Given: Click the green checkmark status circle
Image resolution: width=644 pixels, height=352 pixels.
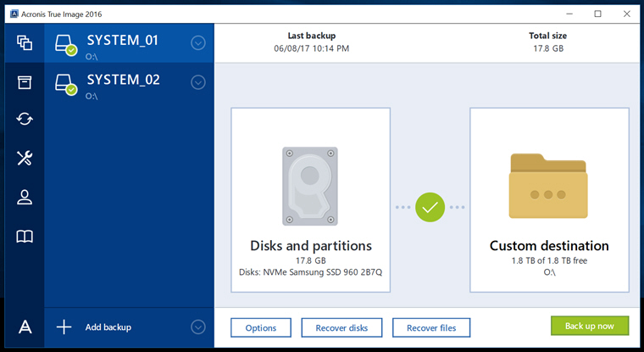Looking at the screenshot, I should pyautogui.click(x=430, y=207).
